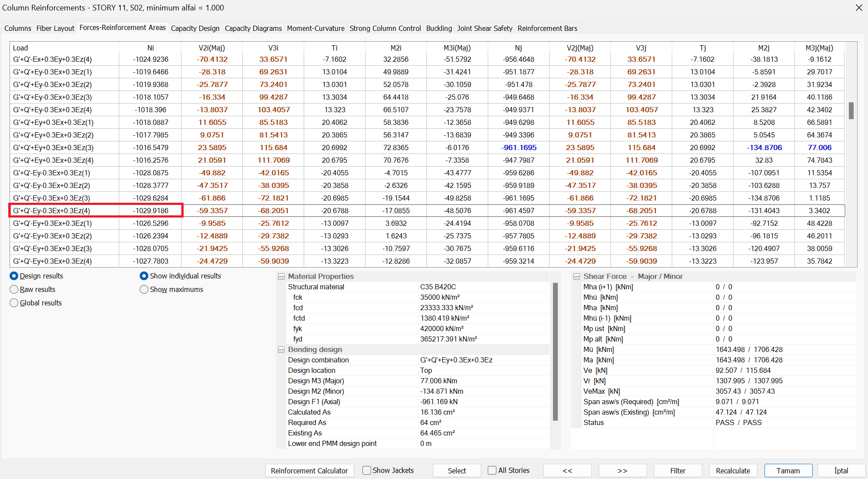This screenshot has width=868, height=479.
Task: Select the G'+Q'-Ey-0.3Ex+0.3Ez(4) load row
Action: pos(52,211)
